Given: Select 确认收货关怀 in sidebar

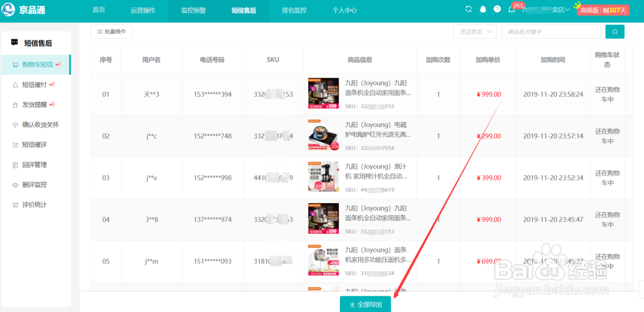Looking at the screenshot, I should pos(35,125).
